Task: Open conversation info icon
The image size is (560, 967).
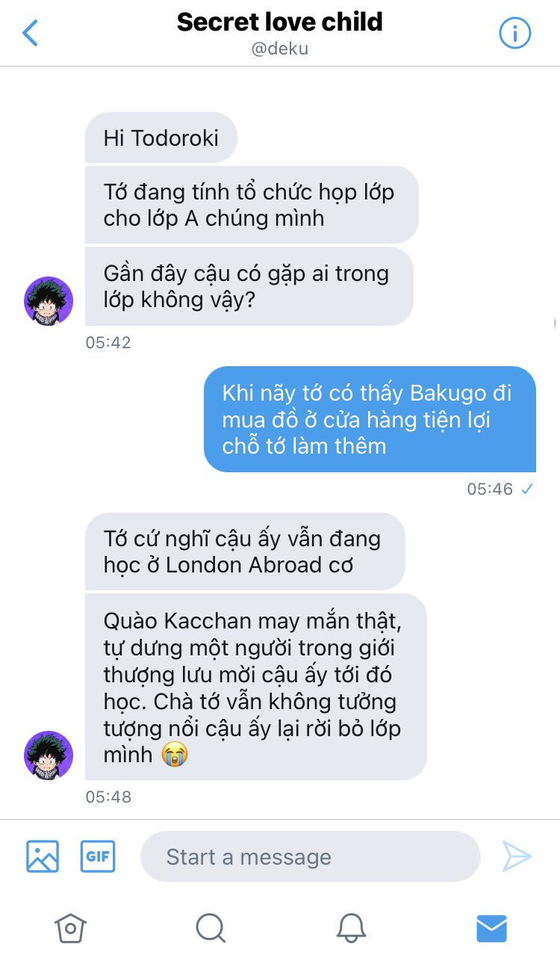Action: (514, 33)
